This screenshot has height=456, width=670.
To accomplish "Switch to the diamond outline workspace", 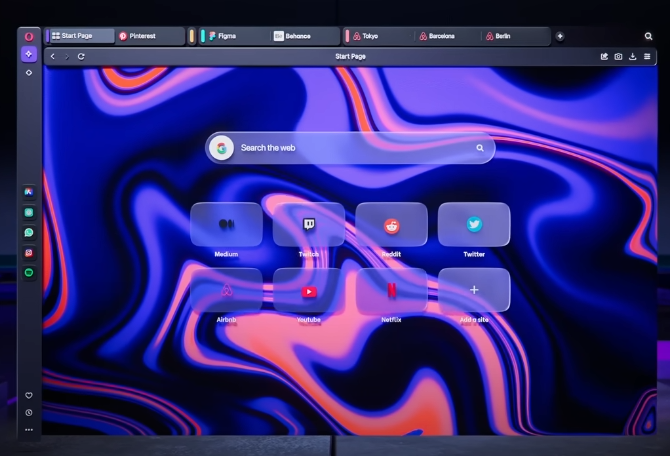I will tap(29, 73).
